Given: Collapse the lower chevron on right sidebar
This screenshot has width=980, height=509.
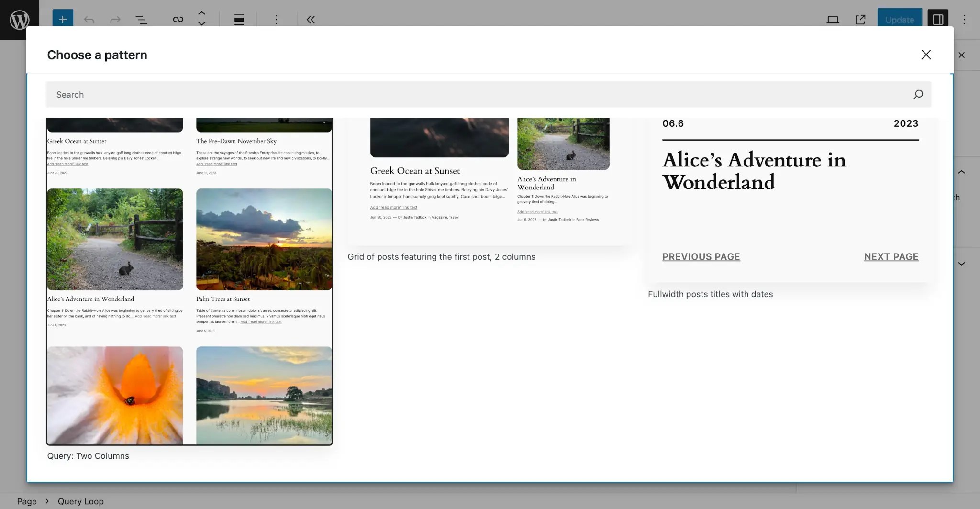Looking at the screenshot, I should [x=962, y=263].
